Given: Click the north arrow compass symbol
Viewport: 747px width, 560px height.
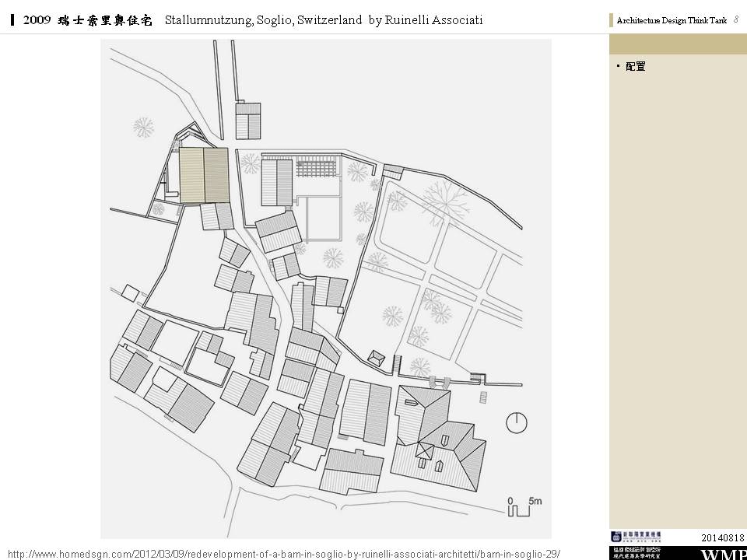Looking at the screenshot, I should tap(517, 423).
